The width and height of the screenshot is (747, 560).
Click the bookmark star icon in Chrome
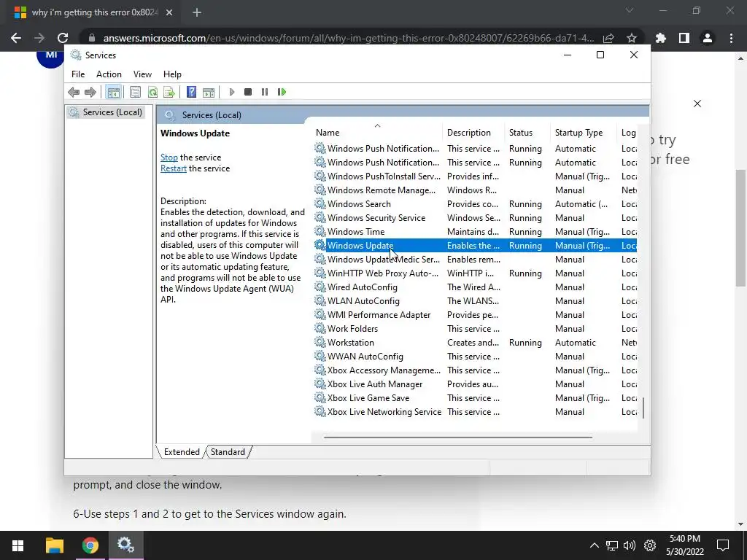pyautogui.click(x=632, y=38)
